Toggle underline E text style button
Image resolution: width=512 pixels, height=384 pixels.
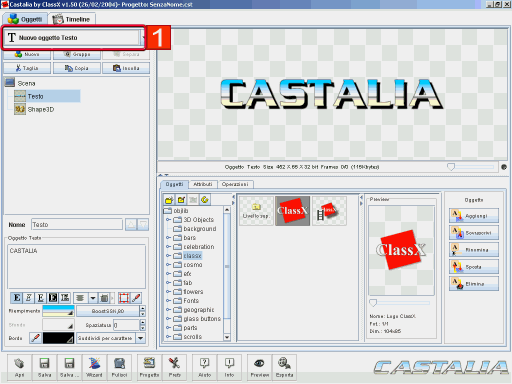(41, 298)
